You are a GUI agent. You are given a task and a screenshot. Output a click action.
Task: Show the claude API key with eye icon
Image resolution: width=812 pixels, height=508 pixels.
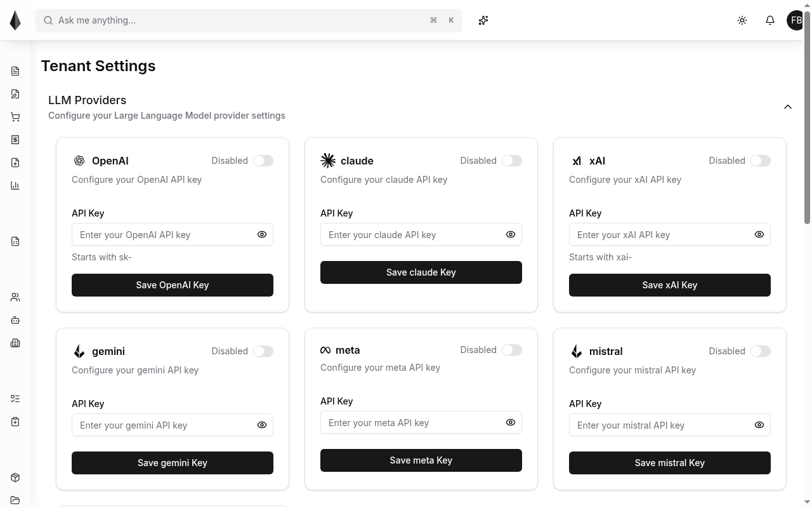click(x=511, y=234)
